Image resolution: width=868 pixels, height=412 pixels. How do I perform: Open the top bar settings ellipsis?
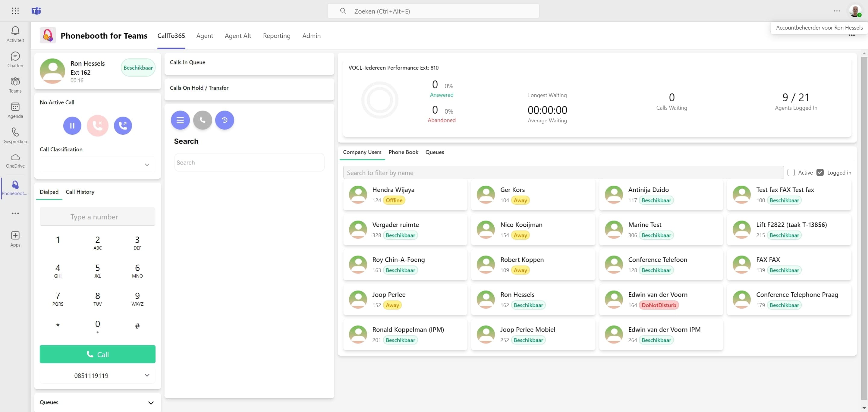(x=837, y=11)
